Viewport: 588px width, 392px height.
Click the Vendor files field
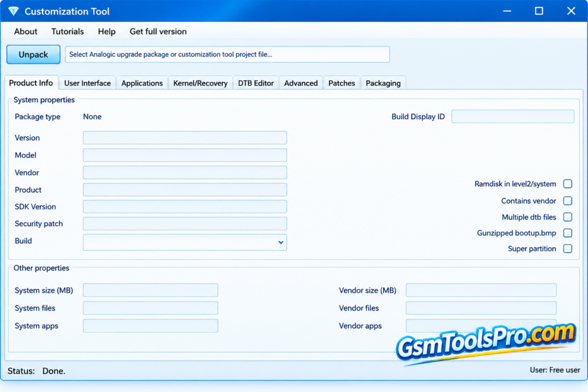coord(481,308)
